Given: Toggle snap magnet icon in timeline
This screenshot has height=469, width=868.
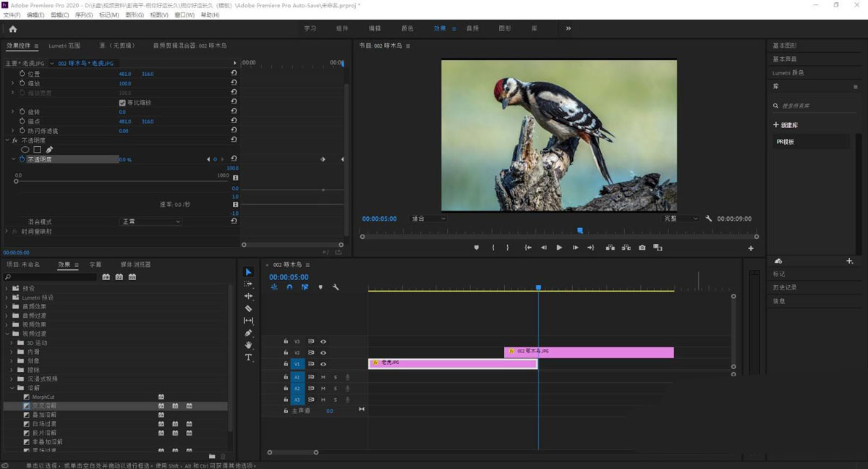Looking at the screenshot, I should click(x=289, y=287).
